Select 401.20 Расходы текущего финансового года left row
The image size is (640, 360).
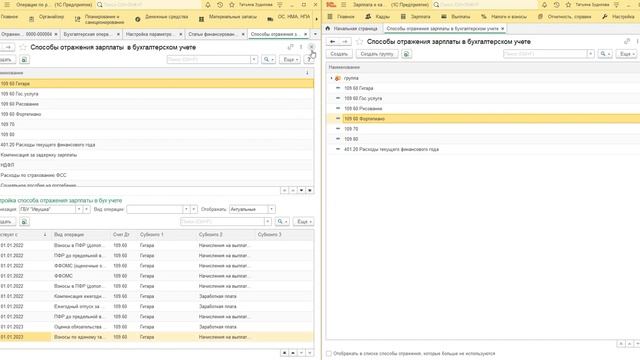point(157,145)
